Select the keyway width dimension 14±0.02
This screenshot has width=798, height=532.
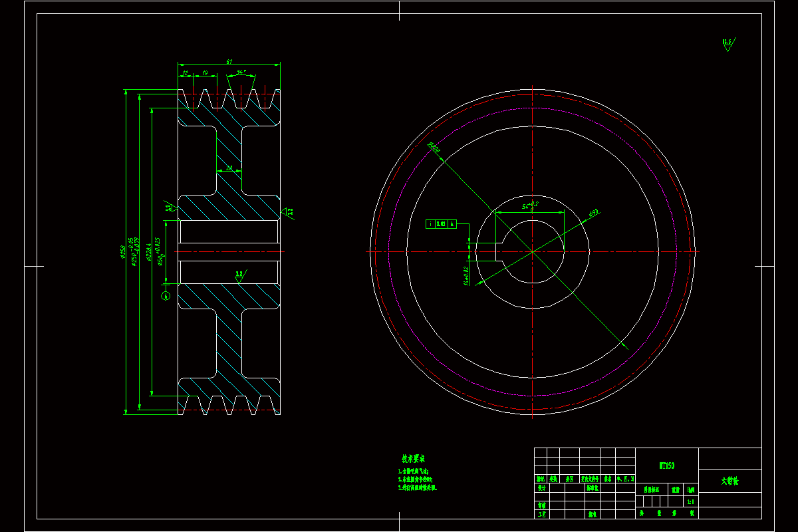[x=467, y=275]
